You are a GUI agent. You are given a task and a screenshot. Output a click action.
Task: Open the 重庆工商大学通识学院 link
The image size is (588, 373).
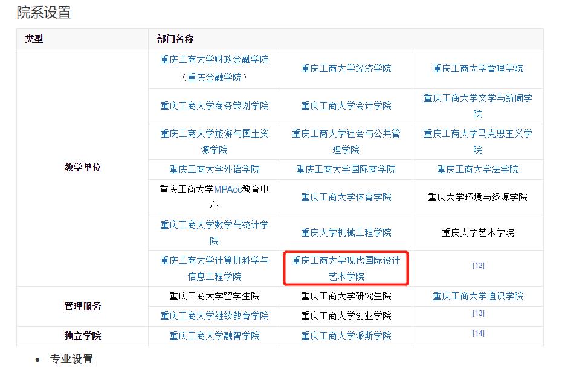pyautogui.click(x=477, y=296)
